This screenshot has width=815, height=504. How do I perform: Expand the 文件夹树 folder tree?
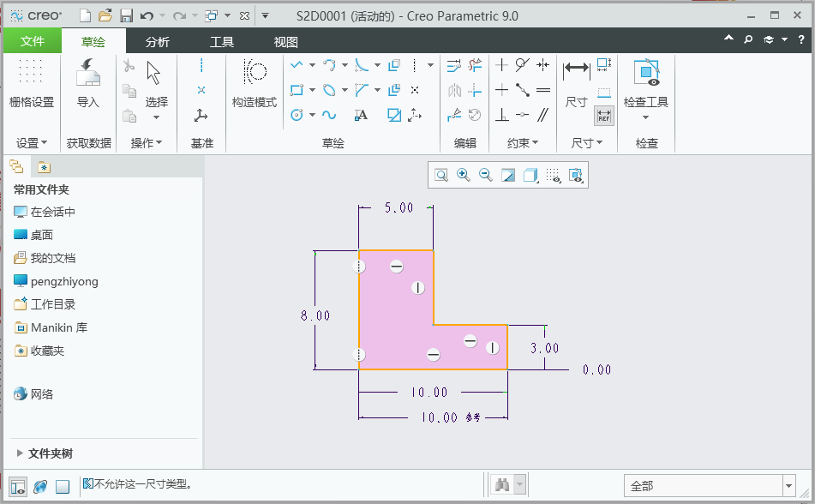(20, 453)
